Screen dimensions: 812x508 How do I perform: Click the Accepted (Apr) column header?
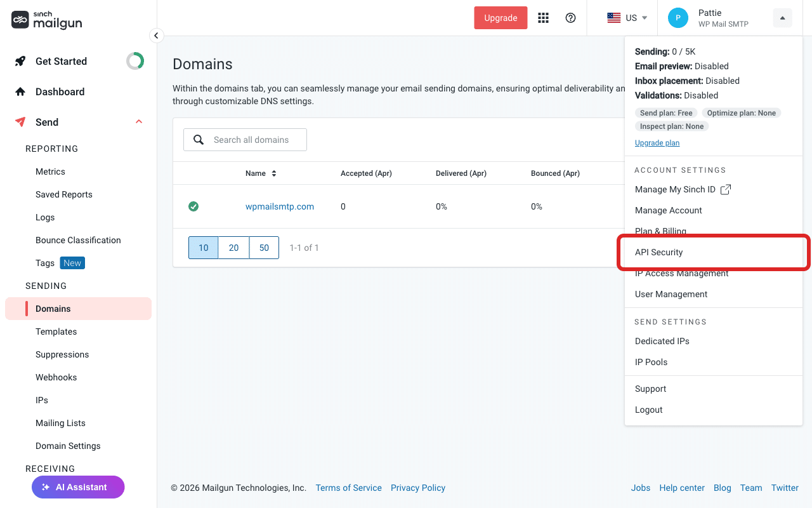[366, 173]
